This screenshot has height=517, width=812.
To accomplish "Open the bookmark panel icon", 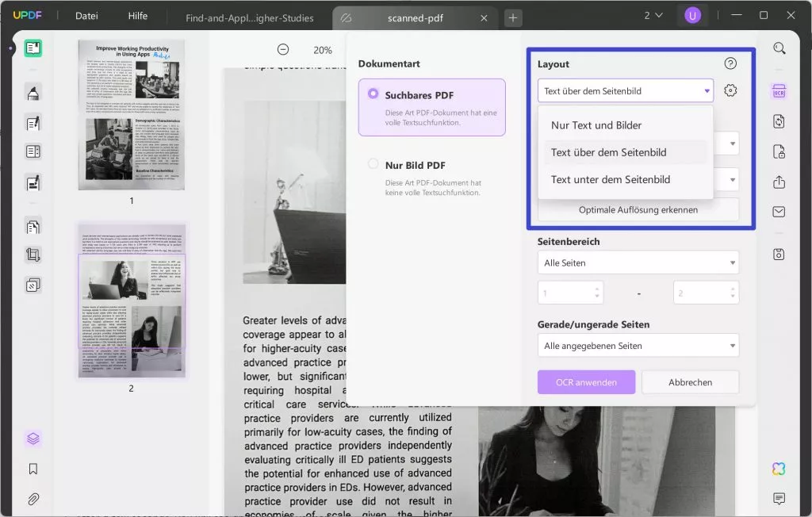I will [x=33, y=469].
